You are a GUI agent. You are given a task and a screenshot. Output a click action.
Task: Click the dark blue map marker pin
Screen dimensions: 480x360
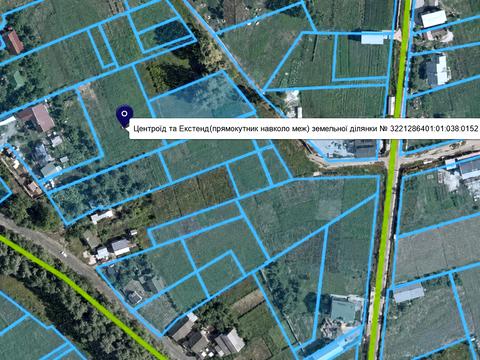tap(124, 116)
